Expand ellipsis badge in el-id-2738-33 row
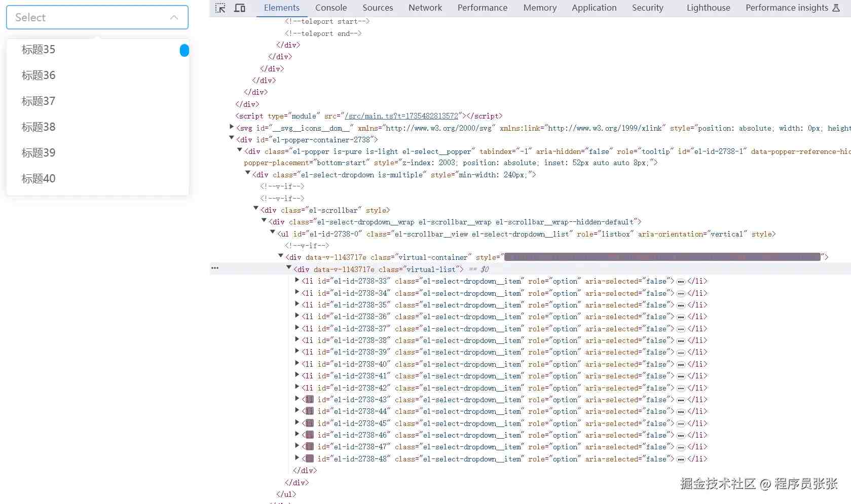Screen dimensions: 851x504 pos(681,282)
